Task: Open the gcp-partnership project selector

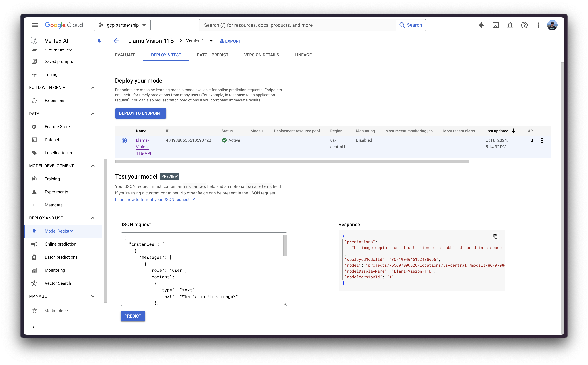Action: (123, 25)
